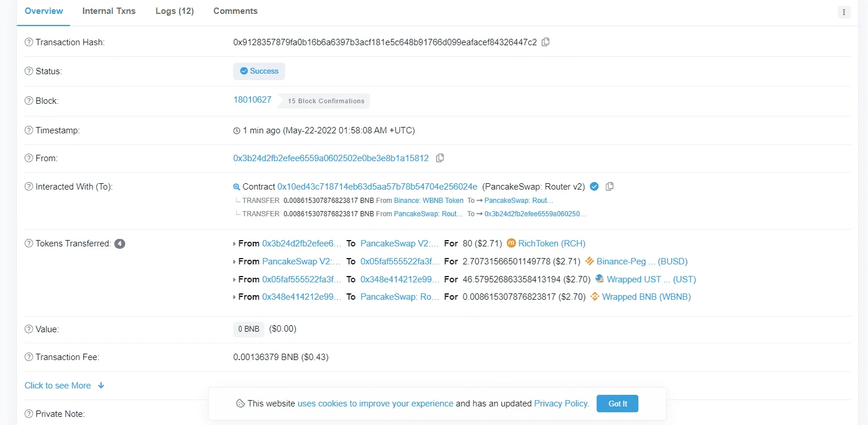Screen dimensions: 868x425
Task: Open the Privacy Policy link
Action: (561, 404)
